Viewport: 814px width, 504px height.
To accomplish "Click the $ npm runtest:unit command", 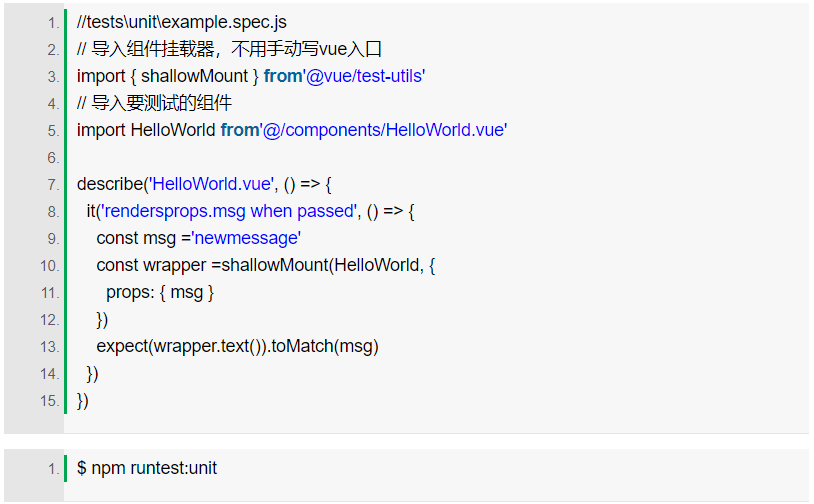I will [x=147, y=468].
